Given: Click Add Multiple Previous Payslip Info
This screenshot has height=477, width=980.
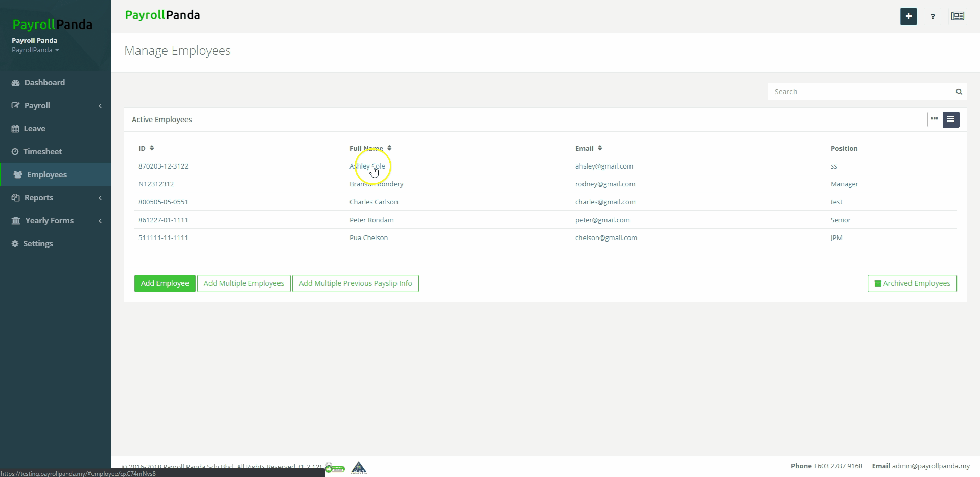Looking at the screenshot, I should click(x=356, y=283).
